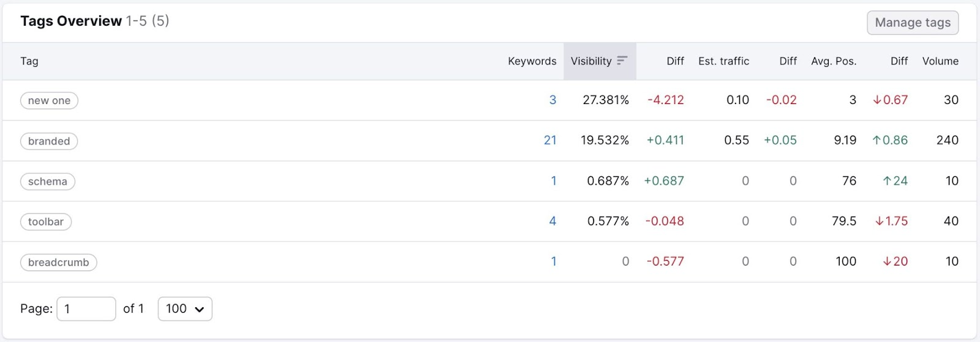Open the 3 keywords link for new one
The image size is (980, 342).
(x=552, y=100)
